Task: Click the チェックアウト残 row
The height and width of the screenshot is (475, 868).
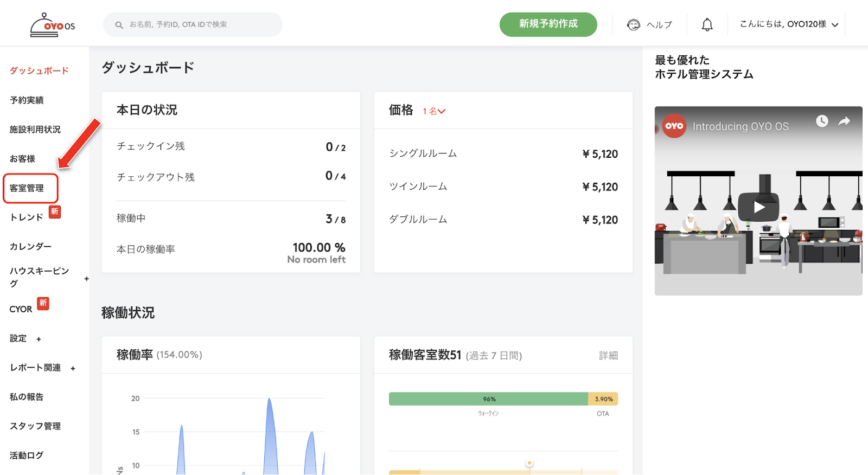Action: (231, 177)
